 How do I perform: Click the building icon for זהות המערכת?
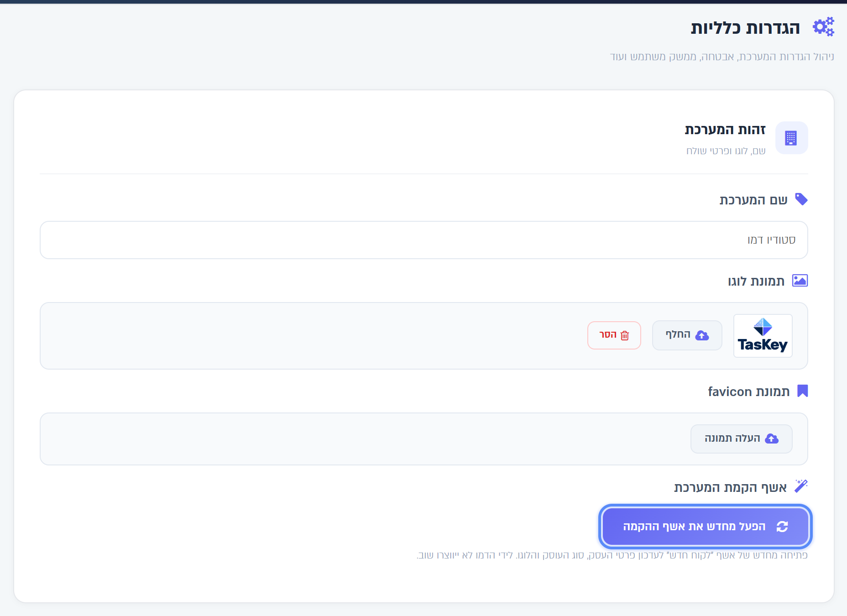(x=791, y=138)
